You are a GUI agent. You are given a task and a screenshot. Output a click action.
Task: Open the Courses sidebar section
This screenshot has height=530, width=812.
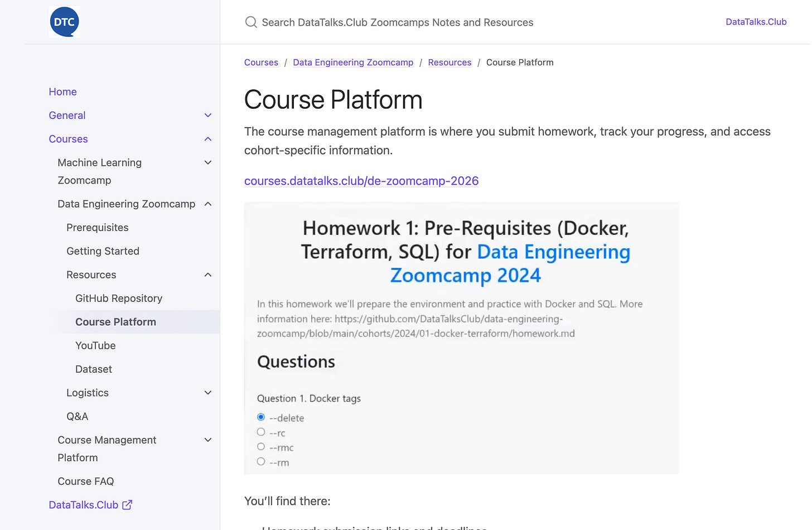coord(68,139)
